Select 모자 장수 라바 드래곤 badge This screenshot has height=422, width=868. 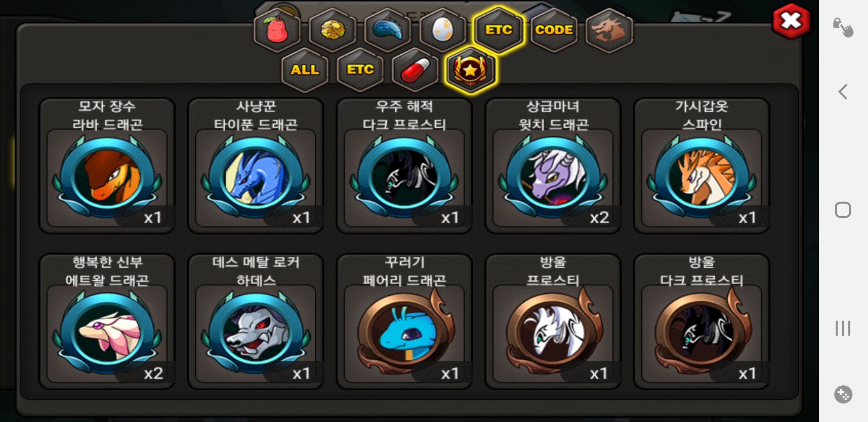click(107, 166)
